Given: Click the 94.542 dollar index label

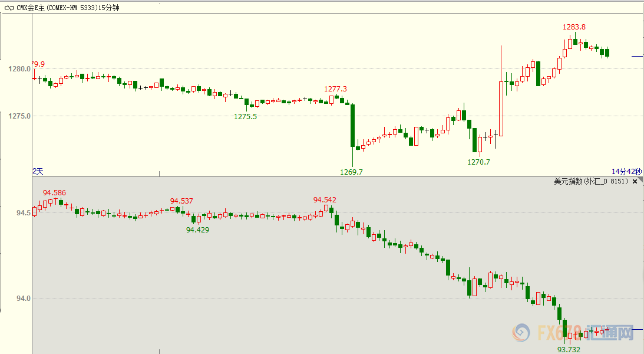Looking at the screenshot, I should pyautogui.click(x=325, y=200).
